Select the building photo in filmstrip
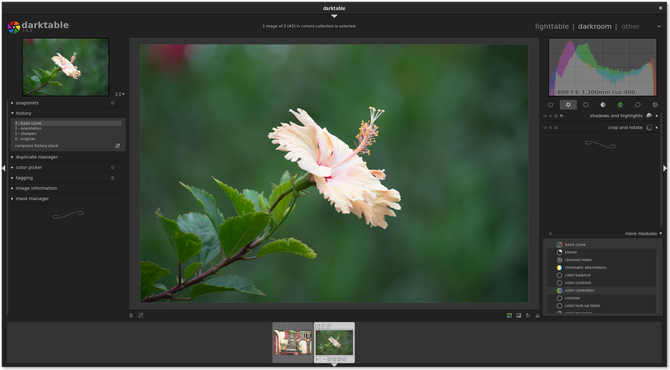The height and width of the screenshot is (370, 670). tap(293, 342)
